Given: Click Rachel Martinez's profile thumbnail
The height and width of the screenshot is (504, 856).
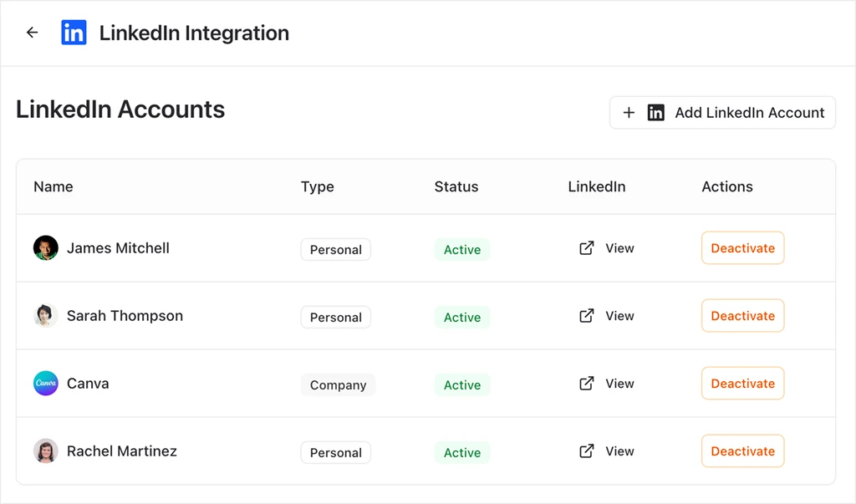Looking at the screenshot, I should [x=45, y=451].
